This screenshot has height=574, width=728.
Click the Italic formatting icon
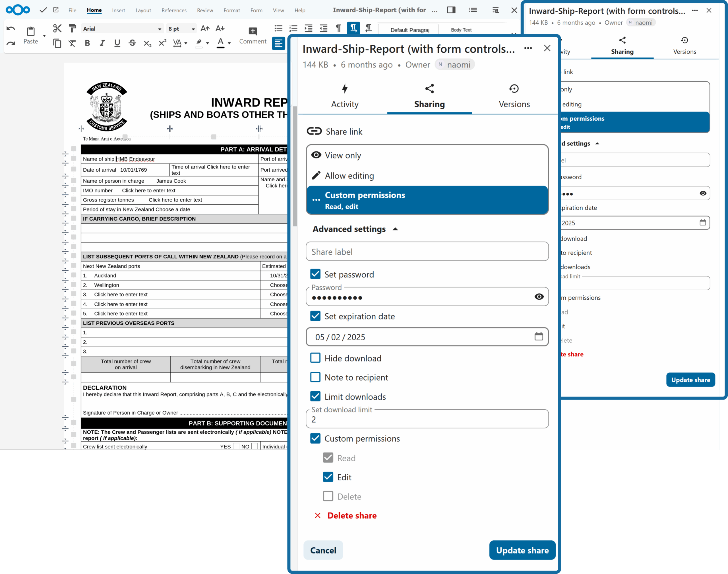(102, 43)
